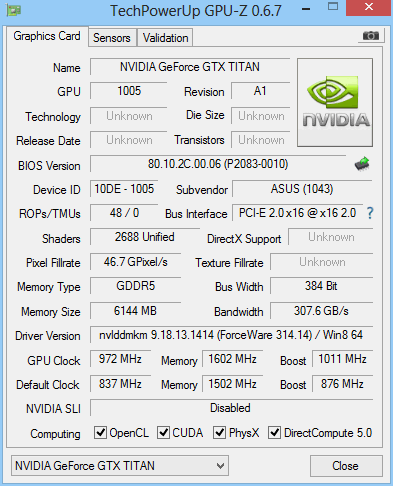Click the Shaders field 2688 Unified
The height and width of the screenshot is (486, 393).
click(145, 237)
